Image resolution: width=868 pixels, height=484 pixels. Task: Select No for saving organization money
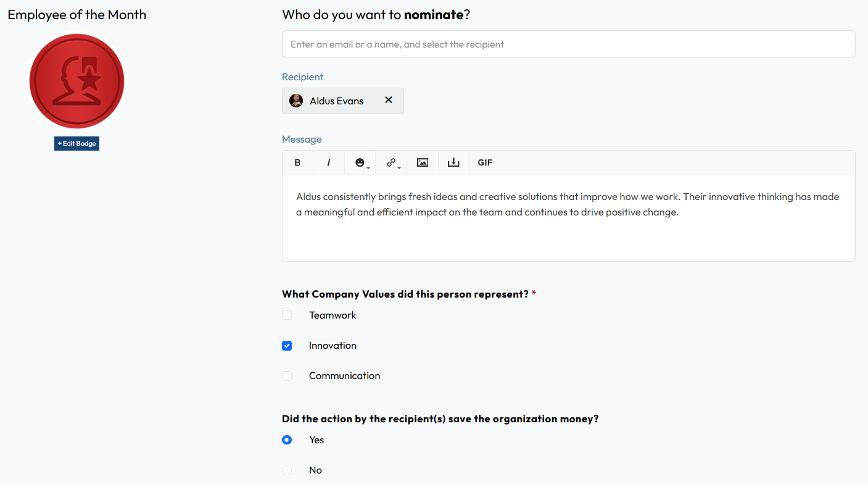(x=287, y=470)
